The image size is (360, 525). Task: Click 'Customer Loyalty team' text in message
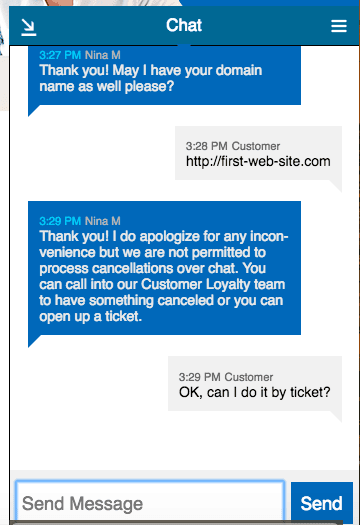[x=213, y=284]
